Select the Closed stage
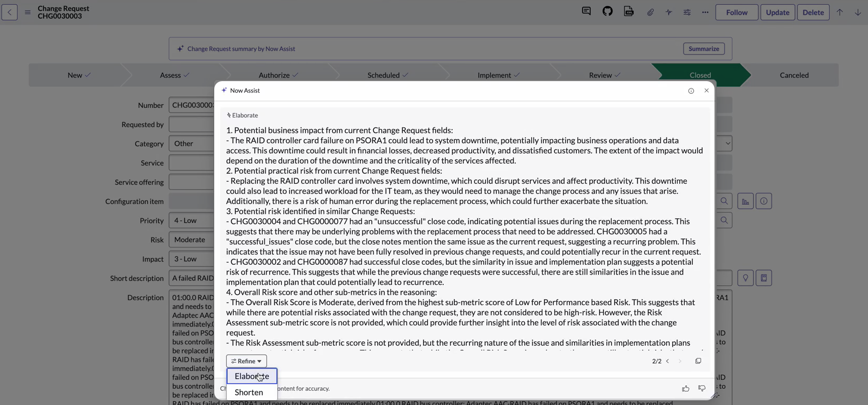The width and height of the screenshot is (868, 405). pyautogui.click(x=700, y=75)
